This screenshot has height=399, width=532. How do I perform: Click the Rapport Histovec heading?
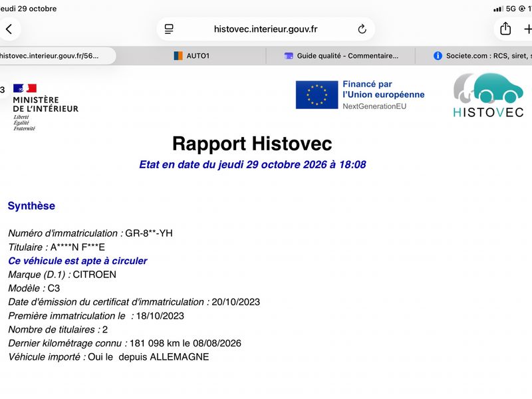pyautogui.click(x=252, y=144)
